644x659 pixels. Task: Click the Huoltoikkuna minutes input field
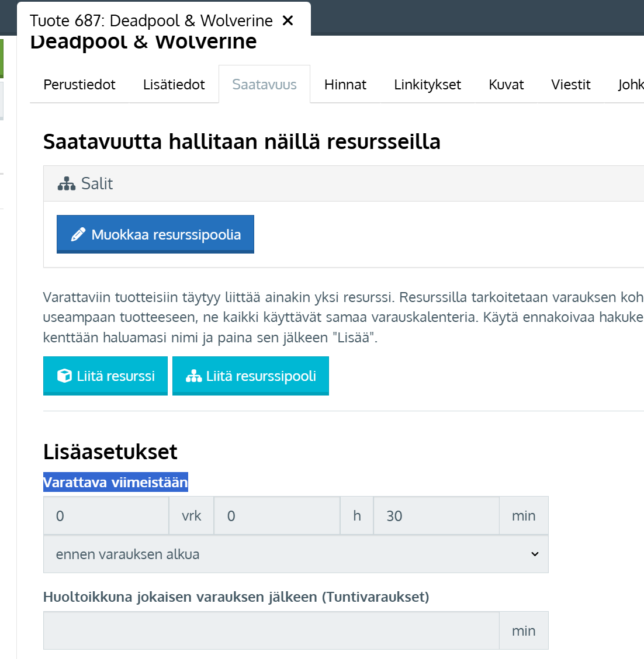pos(271,631)
